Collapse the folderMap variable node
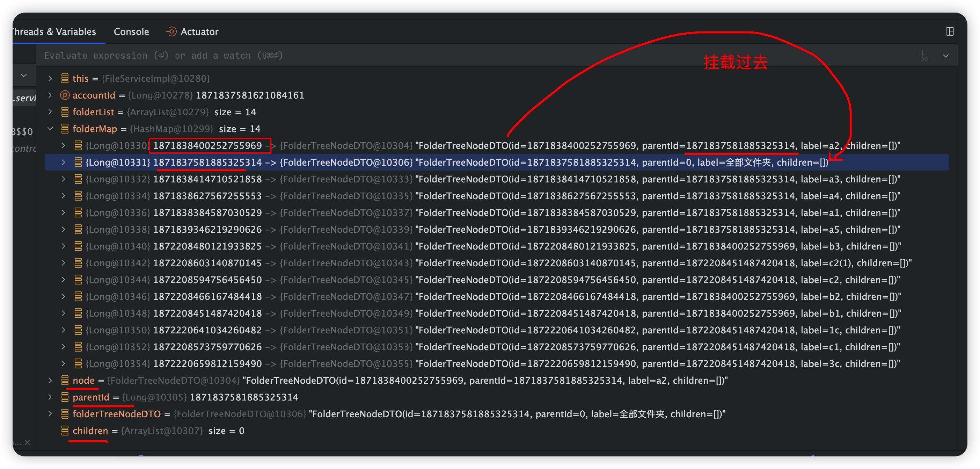This screenshot has height=469, width=980. (x=50, y=129)
